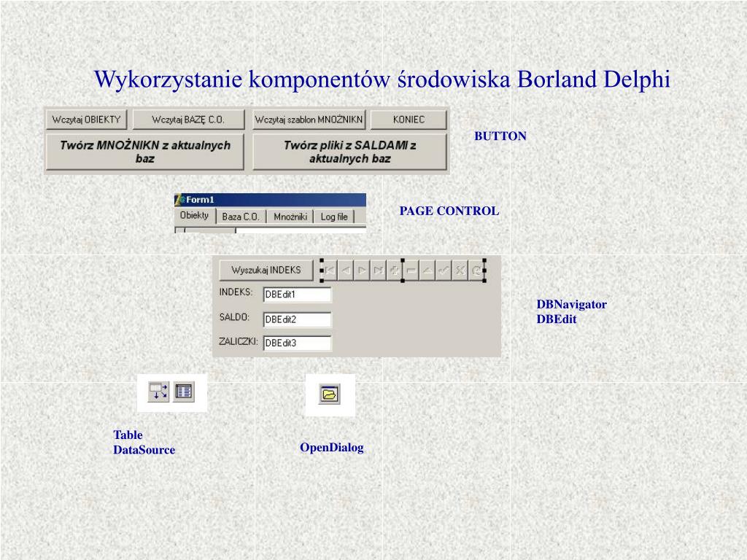Image resolution: width=747 pixels, height=560 pixels.
Task: Click the BUTTON caption text
Action: (500, 136)
